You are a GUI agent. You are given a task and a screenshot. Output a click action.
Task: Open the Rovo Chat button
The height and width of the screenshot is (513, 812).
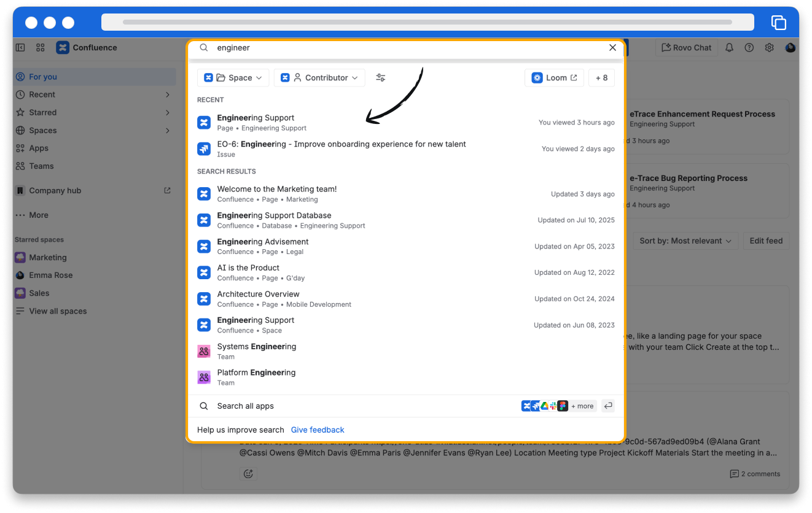[686, 47]
